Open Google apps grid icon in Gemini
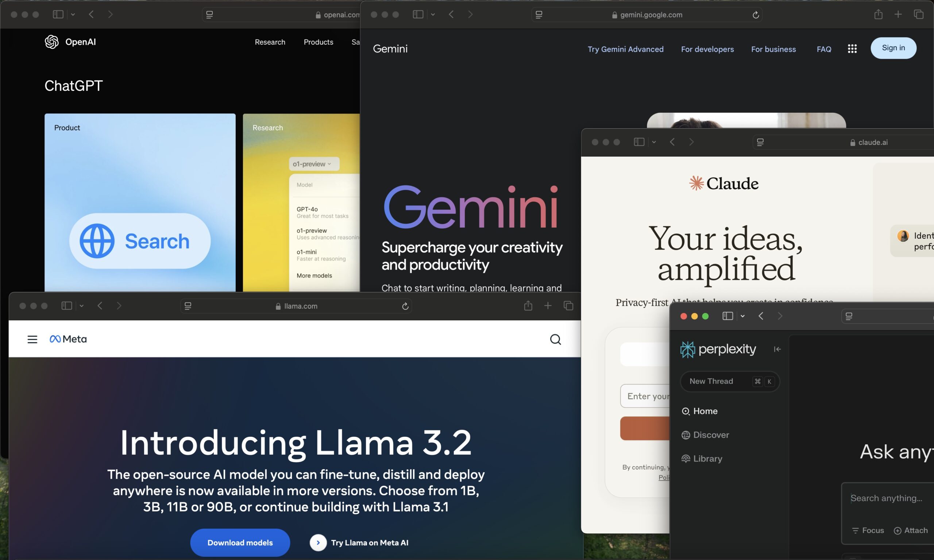The height and width of the screenshot is (560, 934). click(x=852, y=49)
